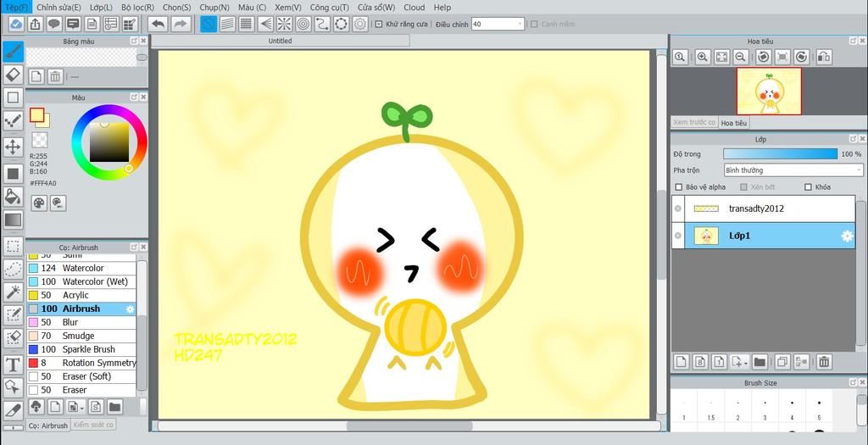Select the Text tool
The width and height of the screenshot is (868, 445).
14,364
